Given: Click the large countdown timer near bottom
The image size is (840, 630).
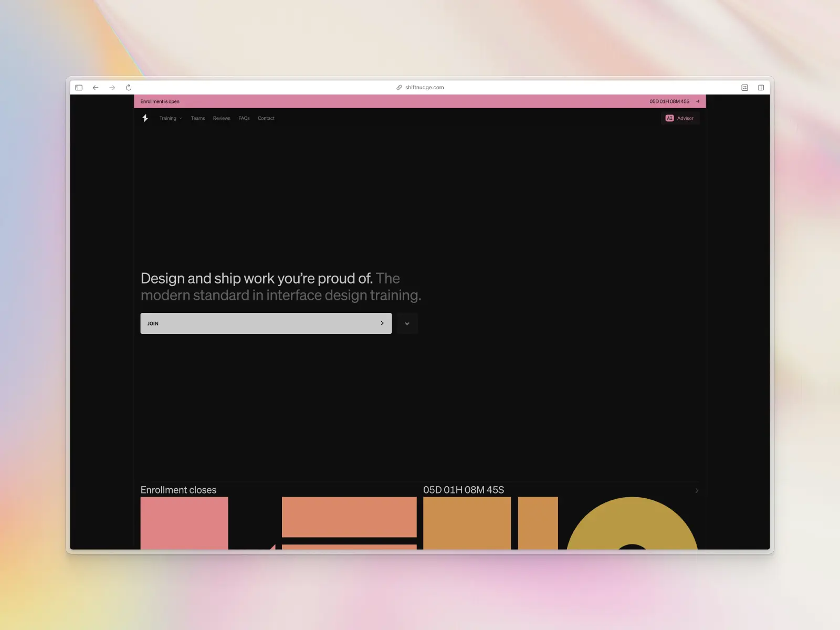Looking at the screenshot, I should click(464, 490).
